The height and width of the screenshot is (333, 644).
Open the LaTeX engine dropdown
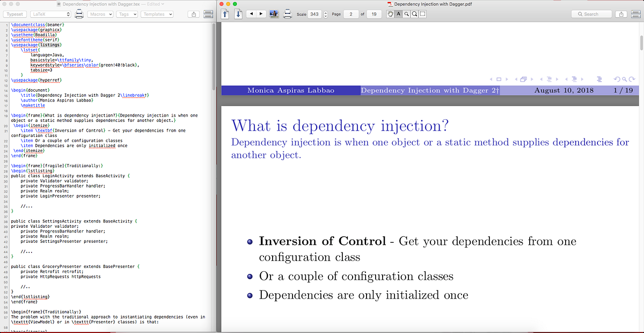coord(51,14)
